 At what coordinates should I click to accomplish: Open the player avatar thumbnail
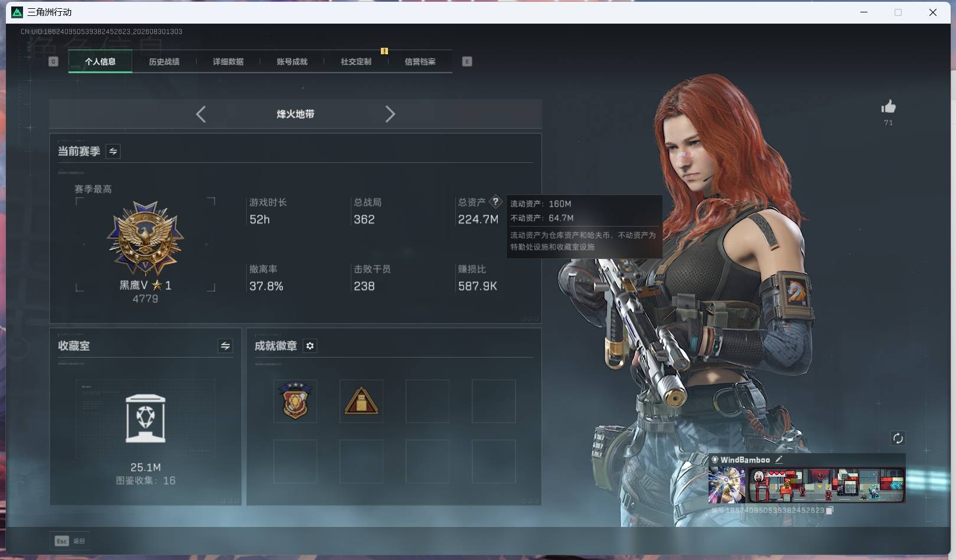coord(727,486)
